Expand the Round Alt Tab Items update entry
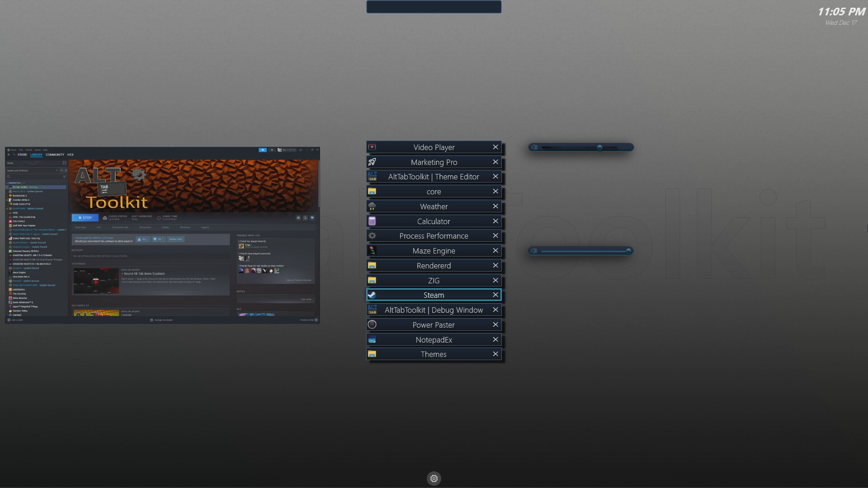Viewport: 868px width, 488px height. [123, 274]
